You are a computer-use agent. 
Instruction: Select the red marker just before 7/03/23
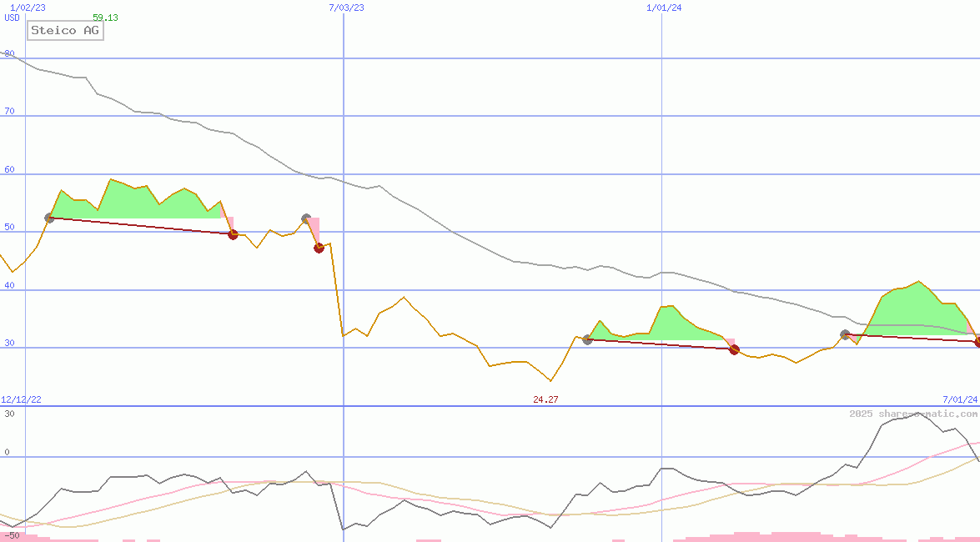319,248
